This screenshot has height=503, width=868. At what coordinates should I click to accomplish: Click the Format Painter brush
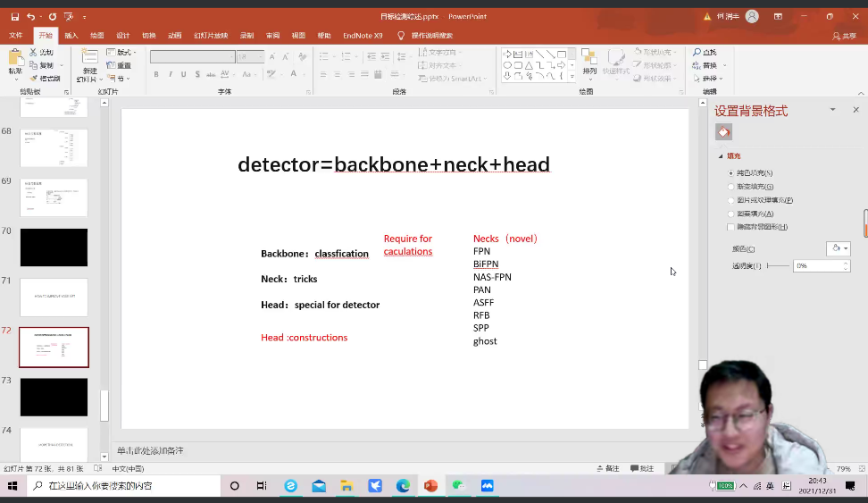pos(34,78)
